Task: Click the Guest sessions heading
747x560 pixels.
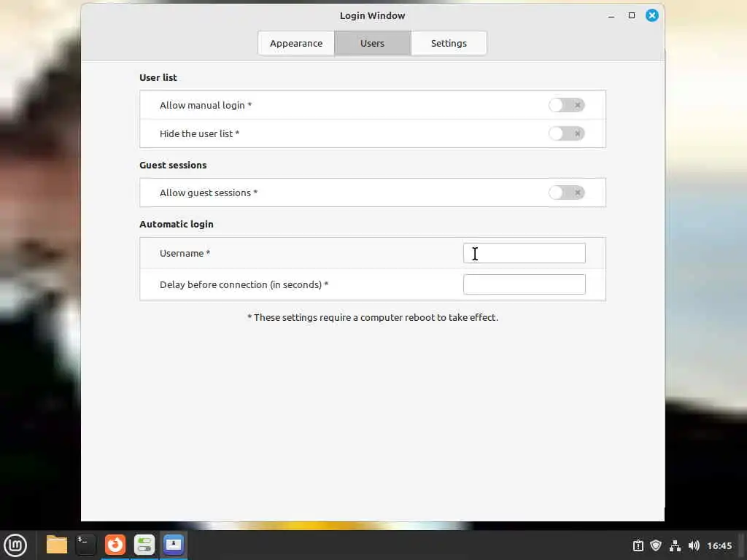Action: coord(173,166)
